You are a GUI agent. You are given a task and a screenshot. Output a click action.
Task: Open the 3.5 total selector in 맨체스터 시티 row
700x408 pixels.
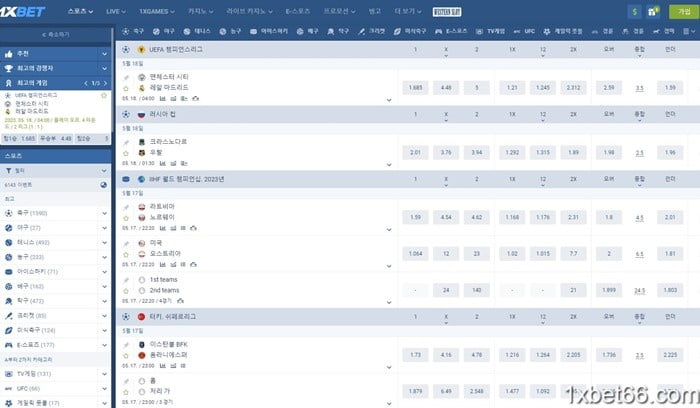[639, 88]
